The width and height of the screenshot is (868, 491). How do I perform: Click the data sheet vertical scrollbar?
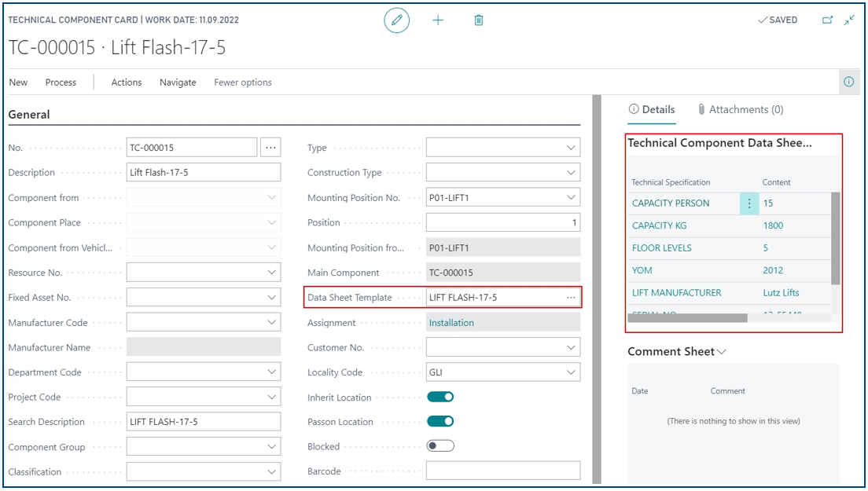pyautogui.click(x=835, y=238)
